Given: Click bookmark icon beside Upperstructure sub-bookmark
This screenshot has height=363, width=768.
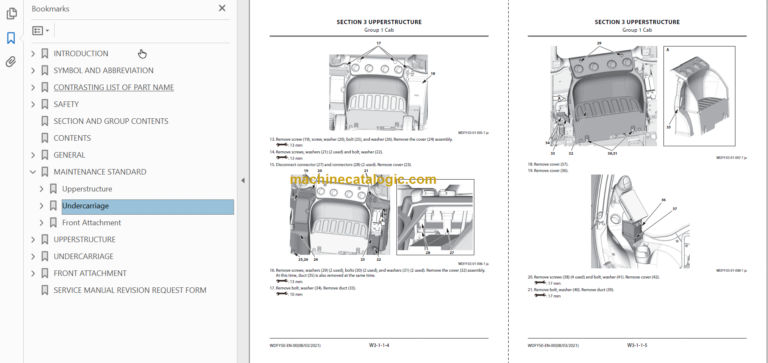Looking at the screenshot, I should (53, 189).
